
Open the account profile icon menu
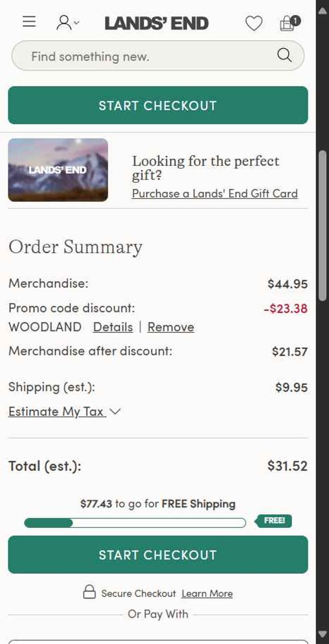click(x=64, y=23)
